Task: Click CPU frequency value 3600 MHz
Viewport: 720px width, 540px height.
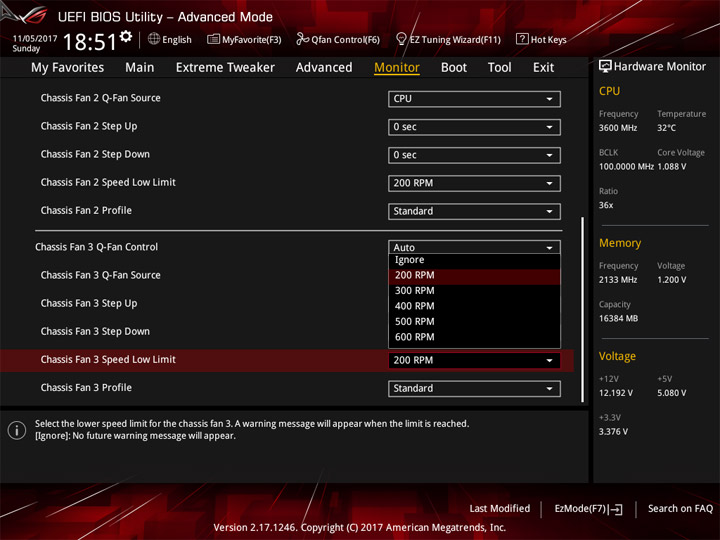Action: pos(618,128)
